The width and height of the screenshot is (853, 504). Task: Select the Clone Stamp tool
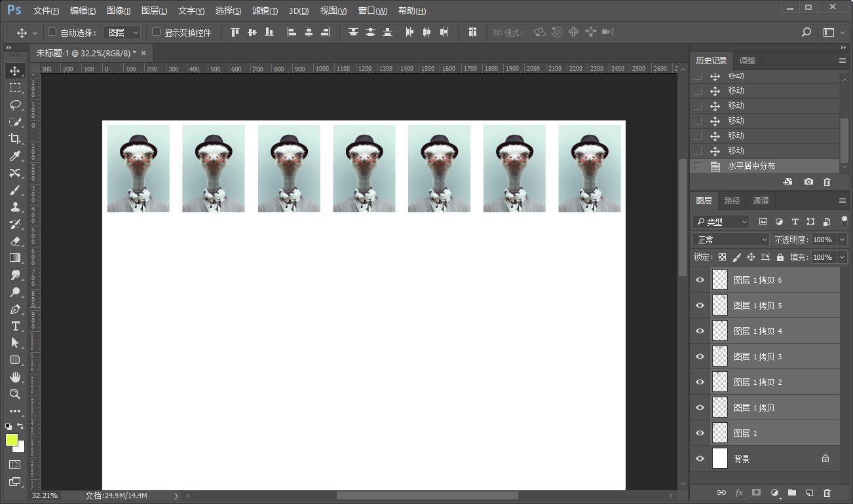15,207
